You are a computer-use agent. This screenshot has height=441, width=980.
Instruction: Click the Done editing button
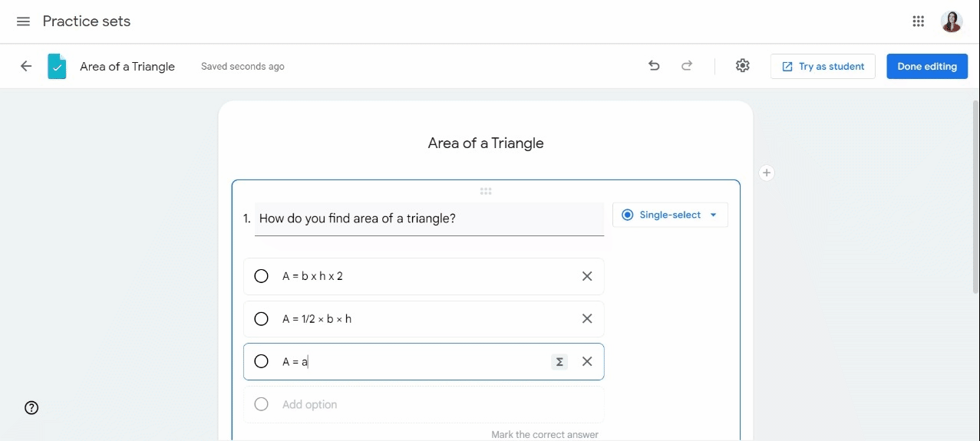coord(927,66)
